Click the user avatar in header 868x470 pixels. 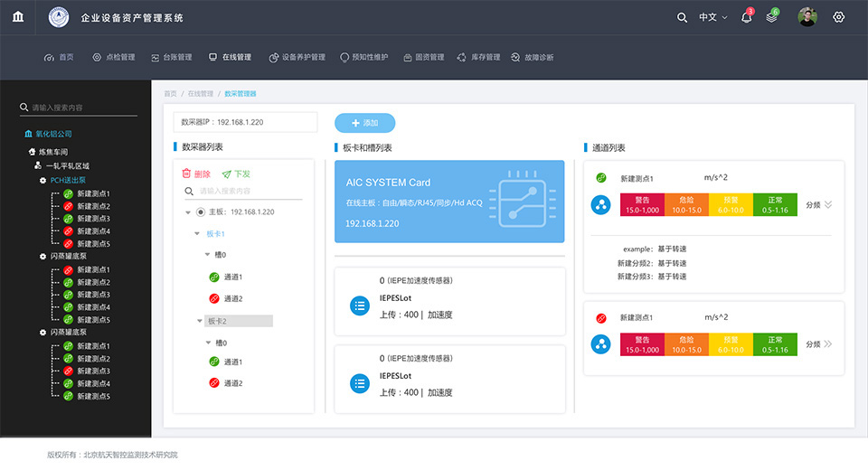pos(807,17)
